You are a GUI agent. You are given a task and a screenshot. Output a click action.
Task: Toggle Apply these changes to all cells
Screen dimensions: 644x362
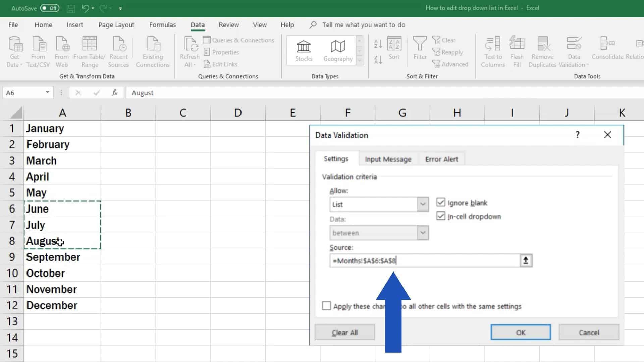[x=326, y=306]
